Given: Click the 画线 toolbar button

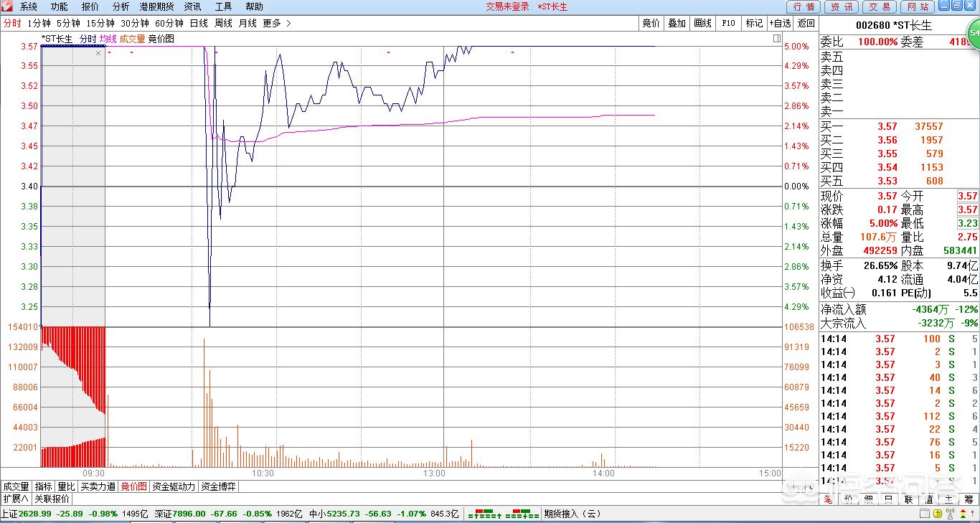Looking at the screenshot, I should pos(702,23).
